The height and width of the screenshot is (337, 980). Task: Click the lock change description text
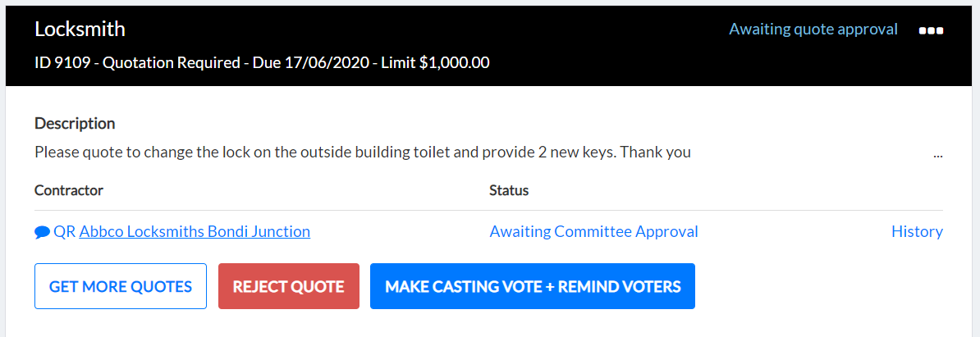[x=363, y=152]
